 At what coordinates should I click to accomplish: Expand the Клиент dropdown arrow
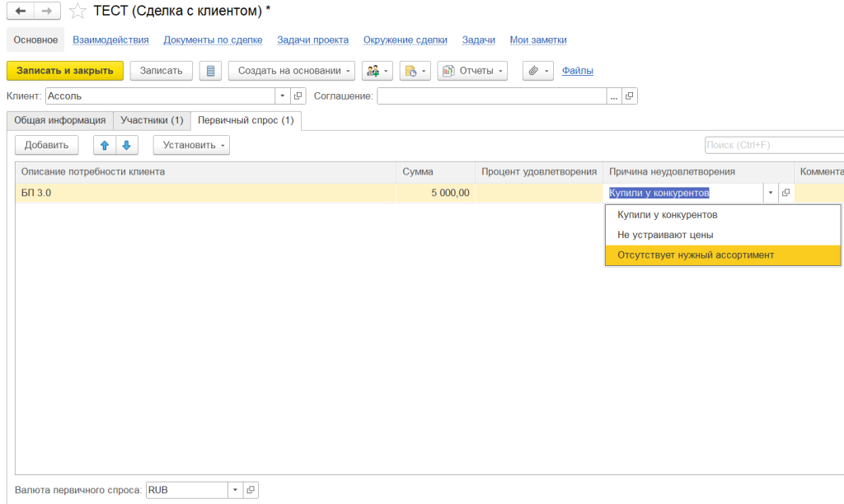click(283, 96)
